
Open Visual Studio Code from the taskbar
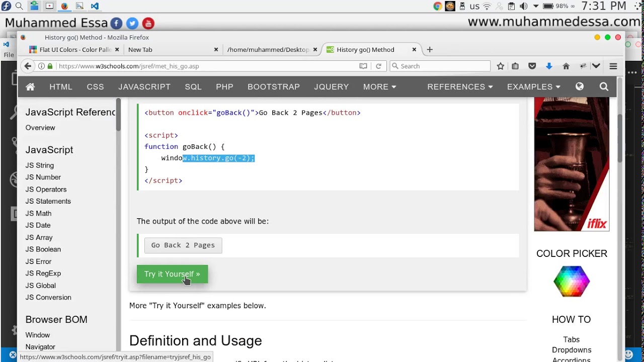point(95,6)
